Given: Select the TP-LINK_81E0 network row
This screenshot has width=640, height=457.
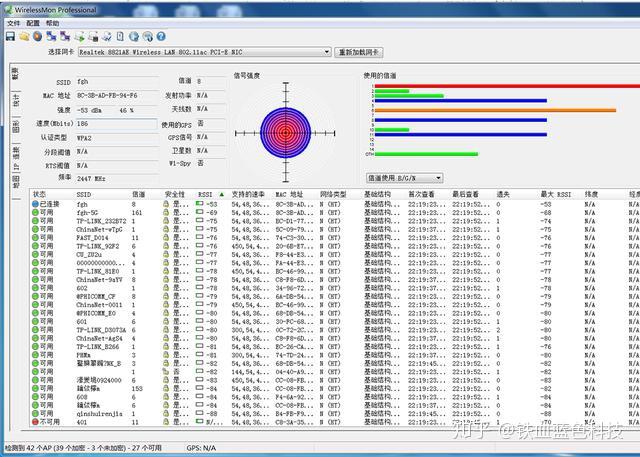Looking at the screenshot, I should (335, 271).
